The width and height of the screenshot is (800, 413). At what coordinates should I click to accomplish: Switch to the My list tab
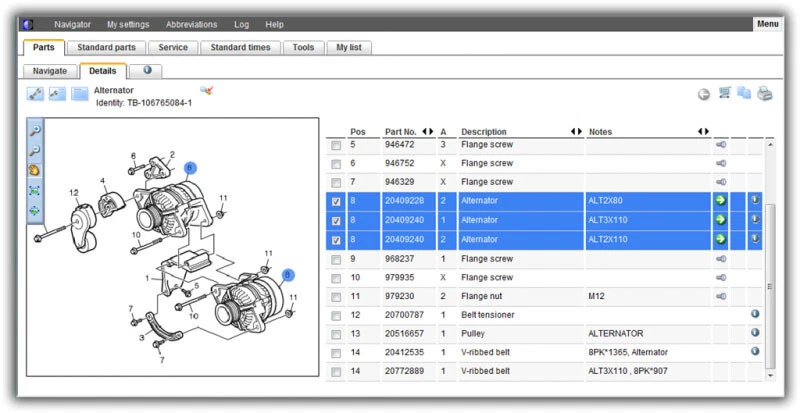tap(349, 47)
